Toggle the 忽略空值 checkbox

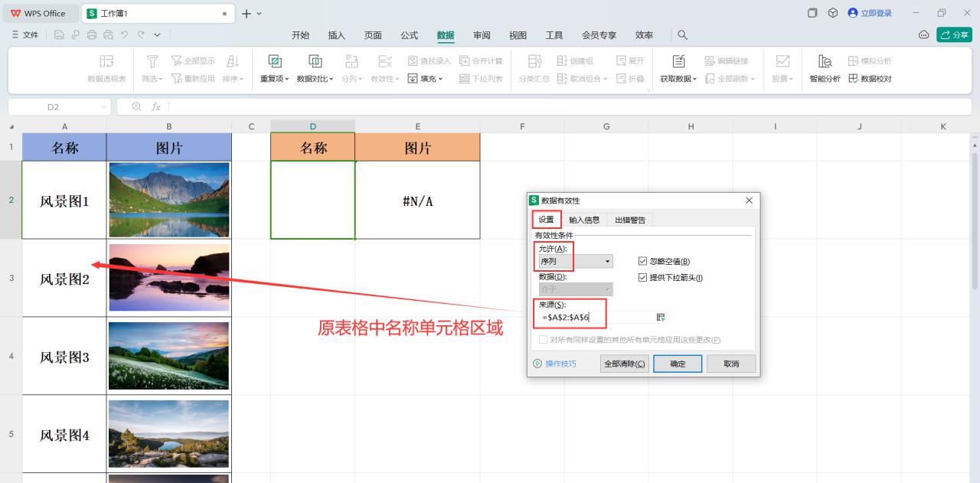(x=642, y=261)
